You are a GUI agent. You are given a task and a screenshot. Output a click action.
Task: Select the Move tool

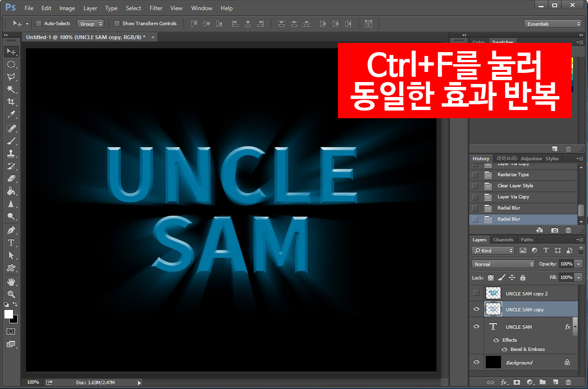pyautogui.click(x=11, y=52)
